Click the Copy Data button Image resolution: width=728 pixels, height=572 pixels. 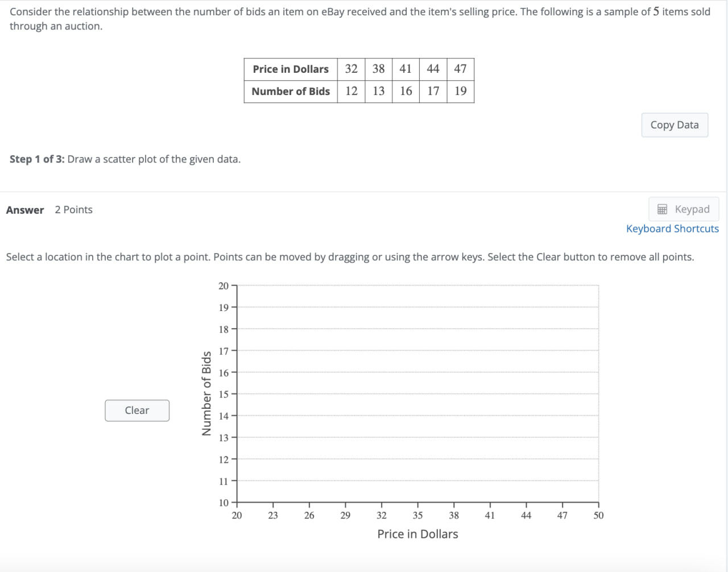pyautogui.click(x=675, y=125)
